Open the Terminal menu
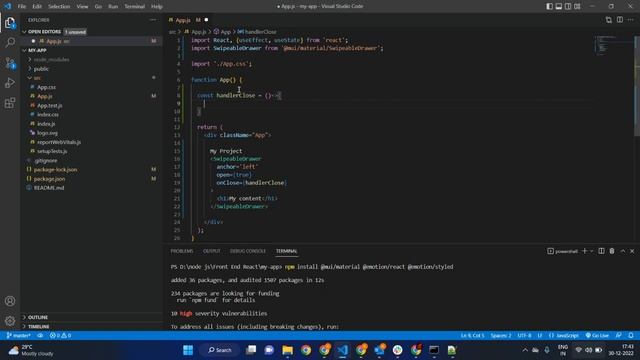Image resolution: width=640 pixels, height=360 pixels. 134,7
